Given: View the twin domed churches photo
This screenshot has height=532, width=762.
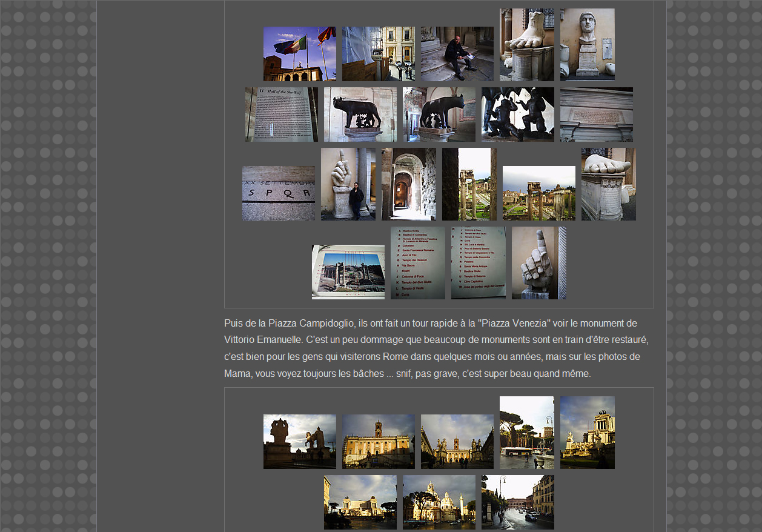Looking at the screenshot, I should 439,502.
